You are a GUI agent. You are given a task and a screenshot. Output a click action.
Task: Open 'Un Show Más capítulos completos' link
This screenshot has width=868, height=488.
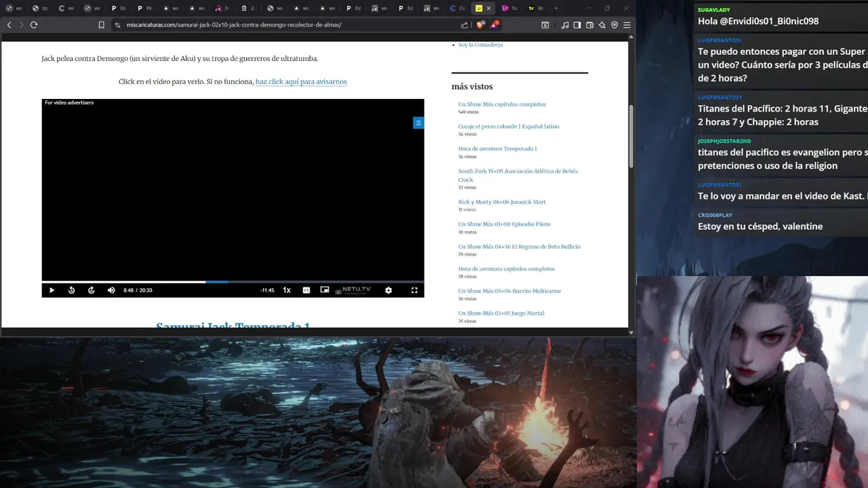(502, 104)
